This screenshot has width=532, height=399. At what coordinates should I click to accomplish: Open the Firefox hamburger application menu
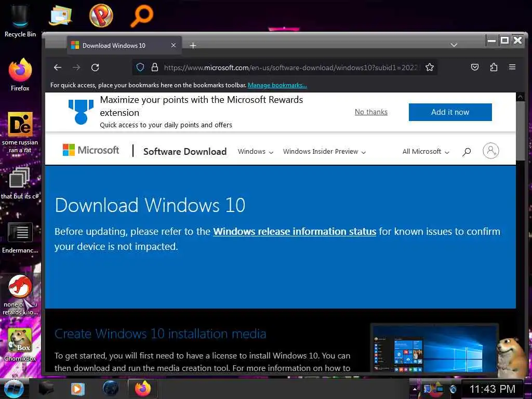[512, 67]
